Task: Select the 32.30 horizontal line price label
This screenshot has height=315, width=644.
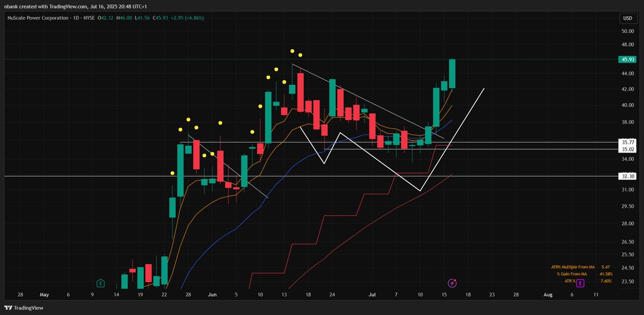Action: click(627, 176)
